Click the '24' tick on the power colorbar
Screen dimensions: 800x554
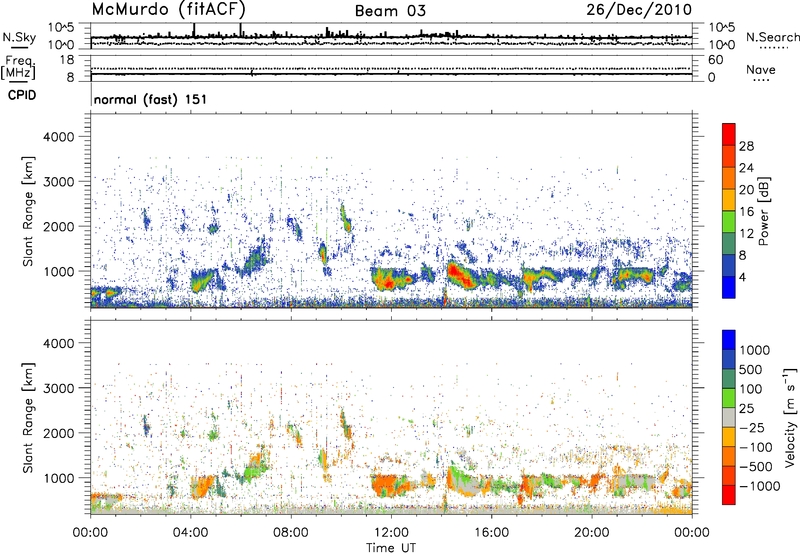pos(746,168)
